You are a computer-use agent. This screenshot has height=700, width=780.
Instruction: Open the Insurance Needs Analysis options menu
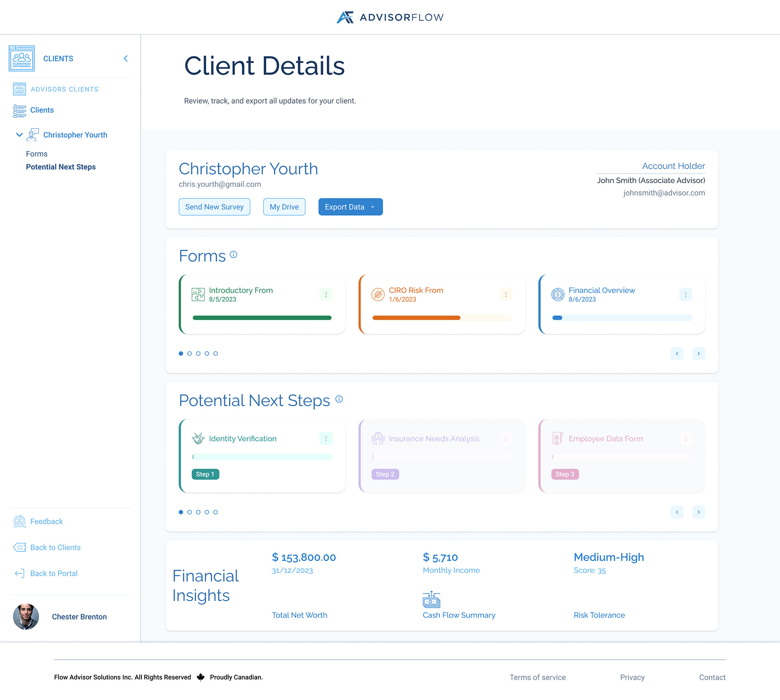point(506,439)
